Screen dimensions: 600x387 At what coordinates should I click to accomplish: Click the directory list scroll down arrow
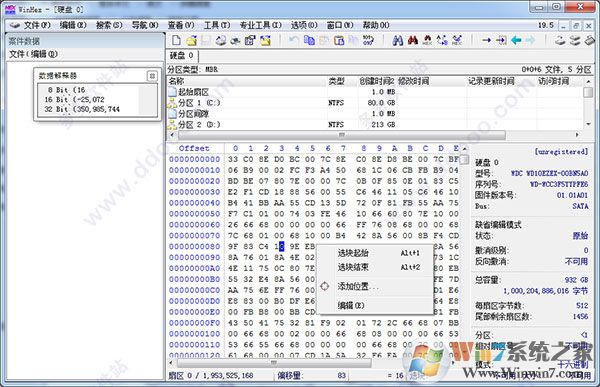click(588, 124)
